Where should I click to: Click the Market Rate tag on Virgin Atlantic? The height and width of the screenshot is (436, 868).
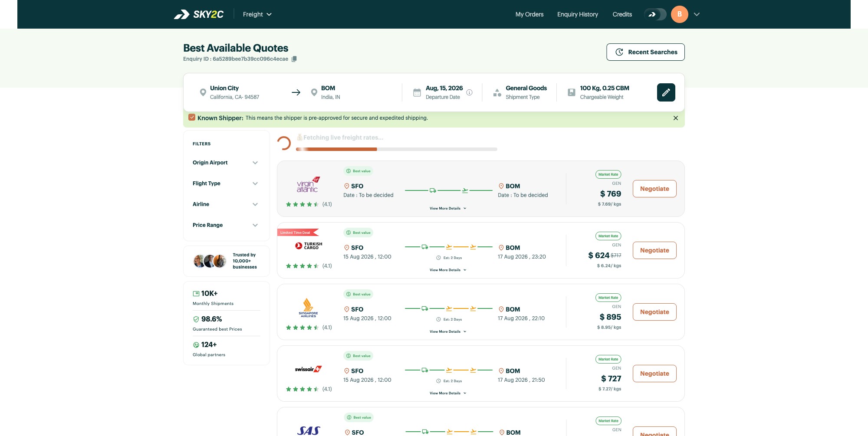click(x=608, y=174)
